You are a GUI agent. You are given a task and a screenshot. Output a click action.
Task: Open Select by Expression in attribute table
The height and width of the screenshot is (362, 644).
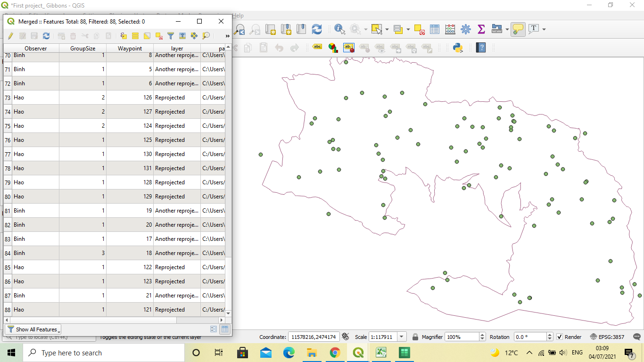(x=124, y=36)
